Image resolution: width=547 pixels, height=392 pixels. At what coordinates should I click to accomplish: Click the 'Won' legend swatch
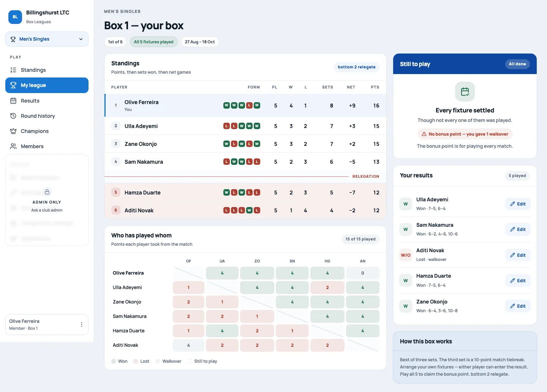114,361
